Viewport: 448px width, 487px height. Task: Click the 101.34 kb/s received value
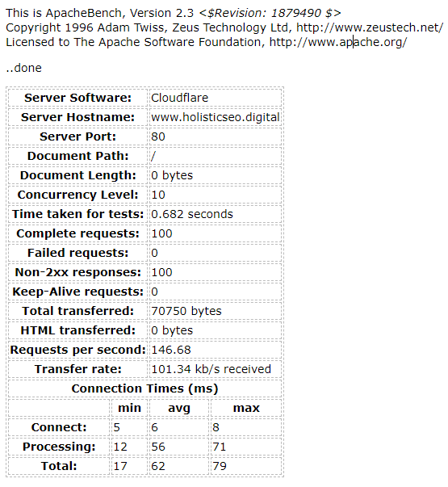pos(211,369)
